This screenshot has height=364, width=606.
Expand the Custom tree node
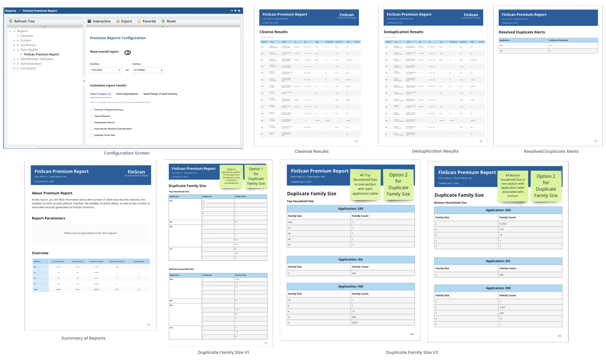point(14,41)
